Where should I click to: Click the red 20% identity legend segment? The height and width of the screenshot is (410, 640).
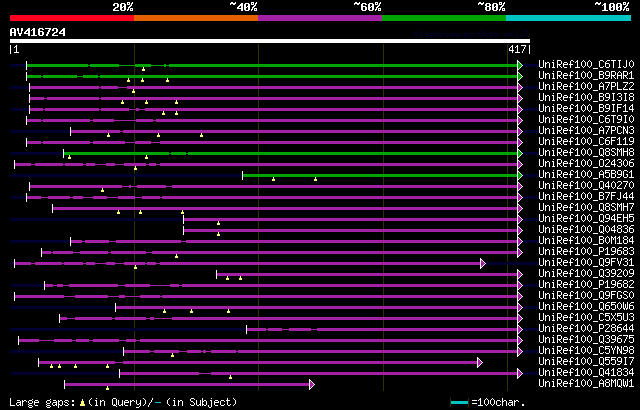click(x=72, y=18)
